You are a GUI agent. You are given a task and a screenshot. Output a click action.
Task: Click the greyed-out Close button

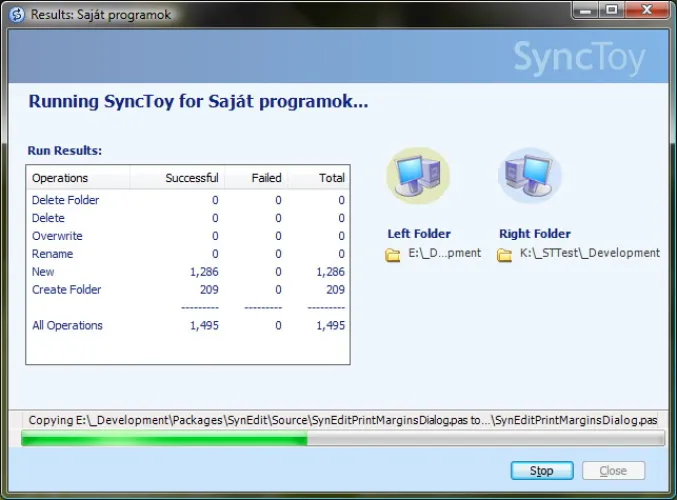[613, 470]
